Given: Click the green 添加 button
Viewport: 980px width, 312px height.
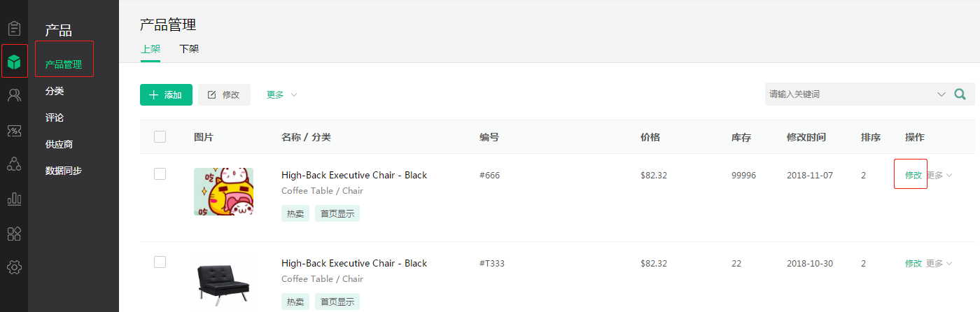Looking at the screenshot, I should 166,94.
